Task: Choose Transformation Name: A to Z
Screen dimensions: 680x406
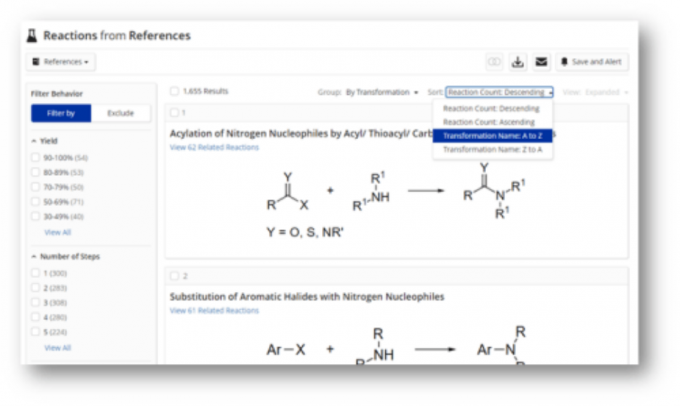Action: pos(492,135)
